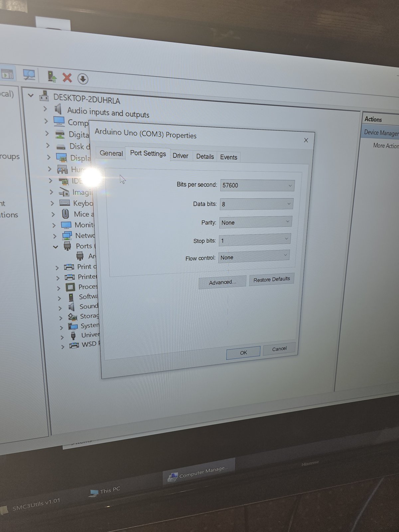Expand the Software devices category

click(x=59, y=298)
